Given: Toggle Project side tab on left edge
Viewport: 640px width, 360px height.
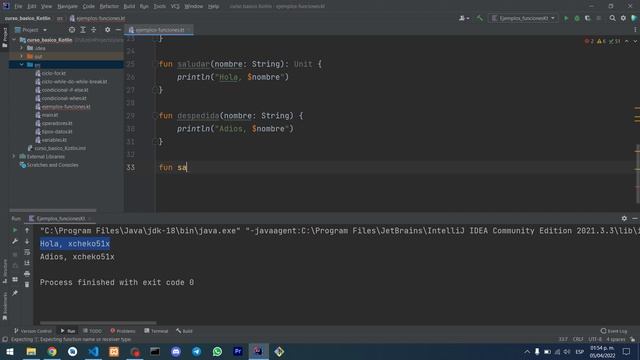Looking at the screenshot, I should tap(4, 38).
